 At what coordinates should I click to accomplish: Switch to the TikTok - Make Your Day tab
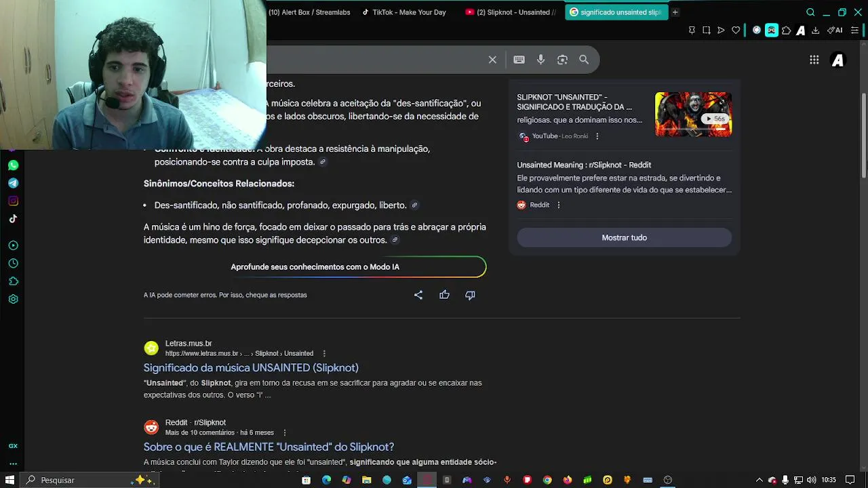(x=404, y=12)
